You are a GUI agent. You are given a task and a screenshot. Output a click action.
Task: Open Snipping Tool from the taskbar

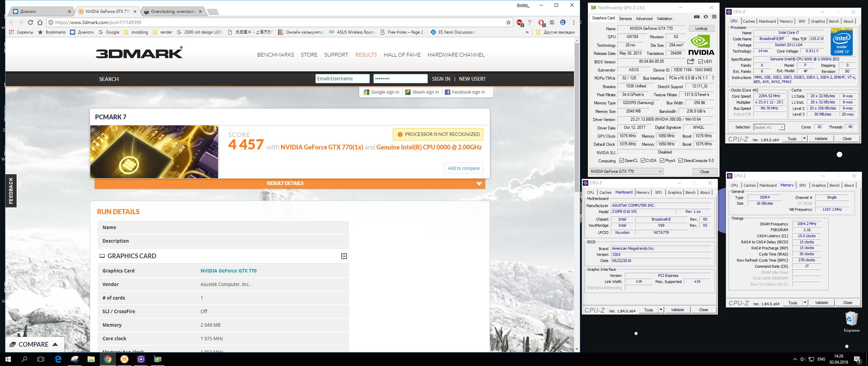[75, 359]
